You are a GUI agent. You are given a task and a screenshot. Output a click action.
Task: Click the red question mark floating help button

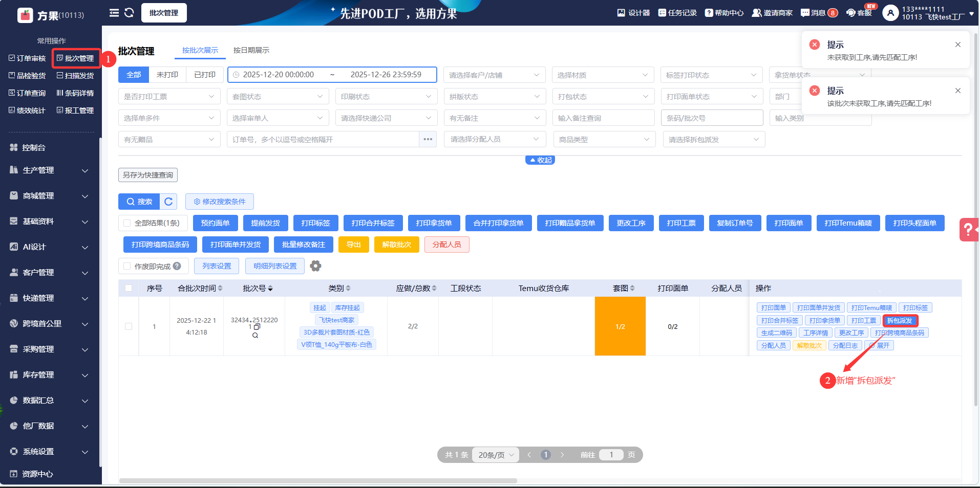point(969,230)
